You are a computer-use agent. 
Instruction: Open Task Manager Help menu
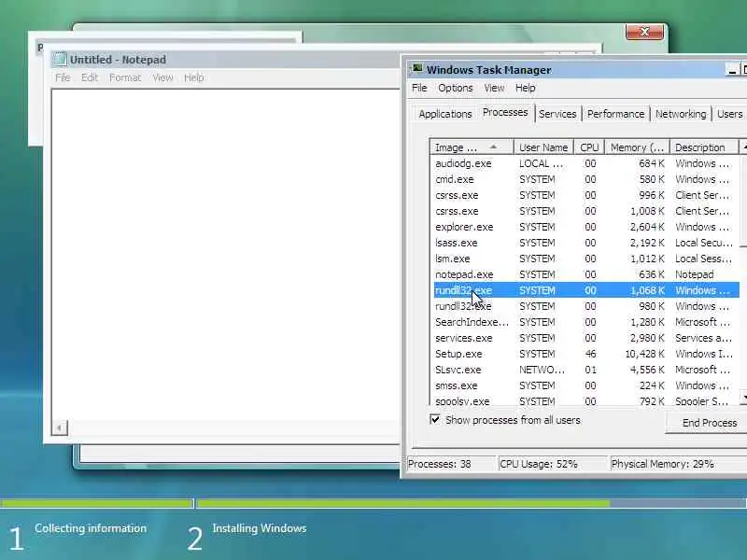click(x=526, y=88)
